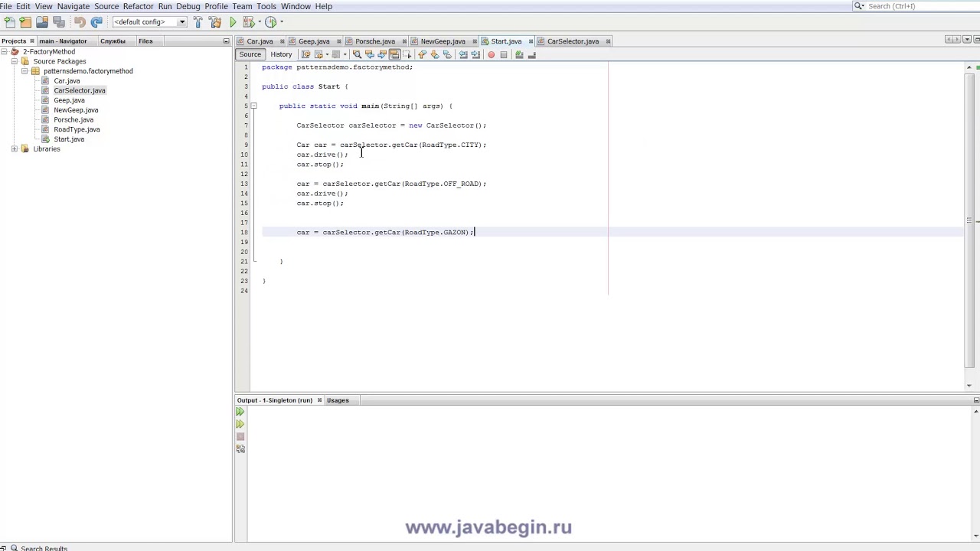The width and height of the screenshot is (980, 551).
Task: Toggle Highlight Search in editor toolbar
Action: (x=394, y=54)
